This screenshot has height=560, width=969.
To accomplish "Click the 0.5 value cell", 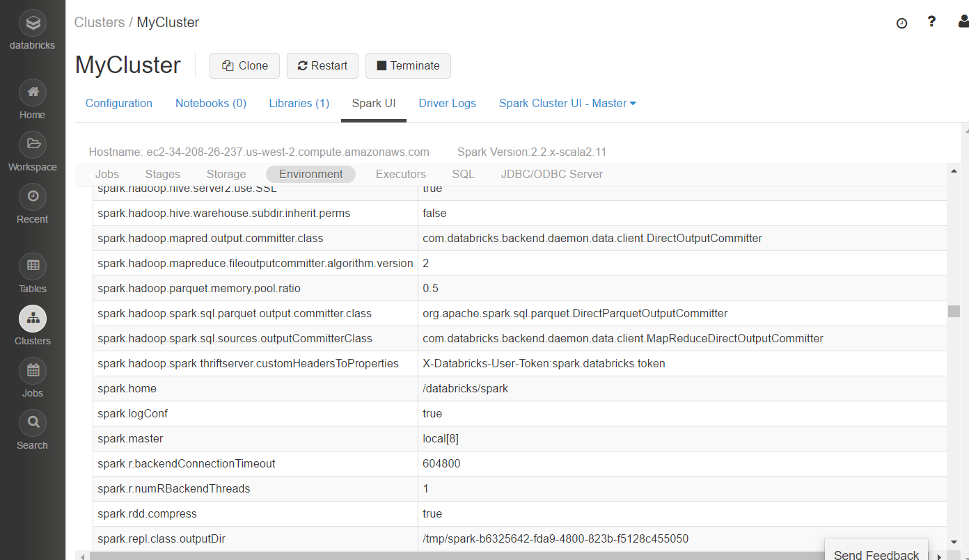I will tap(682, 288).
